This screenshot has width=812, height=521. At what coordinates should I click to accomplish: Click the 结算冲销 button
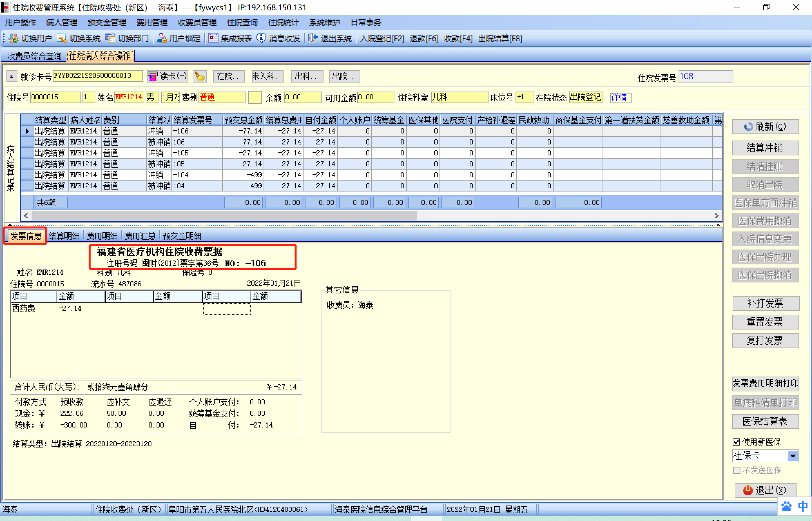[x=765, y=148]
